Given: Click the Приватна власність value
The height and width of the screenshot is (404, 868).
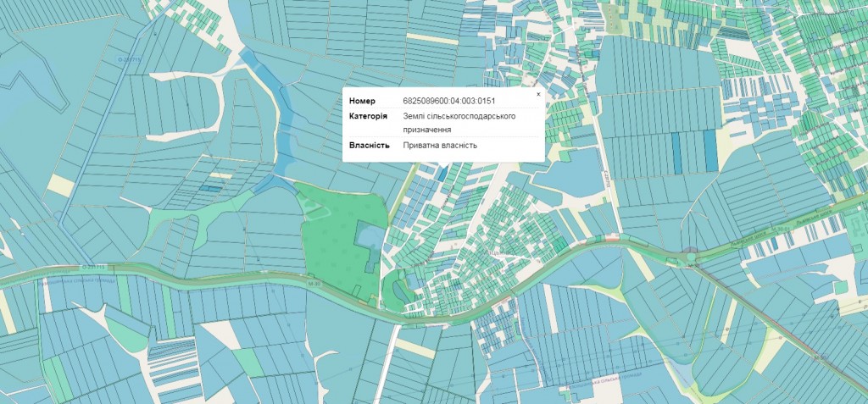Looking at the screenshot, I should pyautogui.click(x=440, y=145).
